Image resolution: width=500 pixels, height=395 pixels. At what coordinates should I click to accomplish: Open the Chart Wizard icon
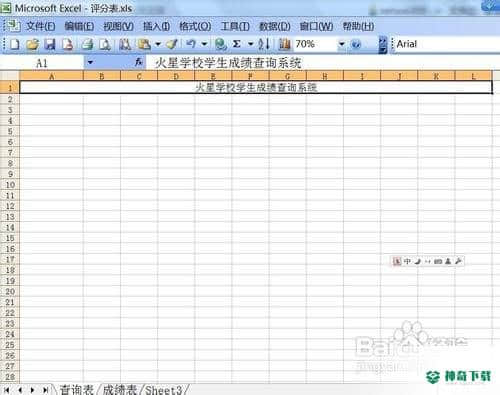pos(284,44)
